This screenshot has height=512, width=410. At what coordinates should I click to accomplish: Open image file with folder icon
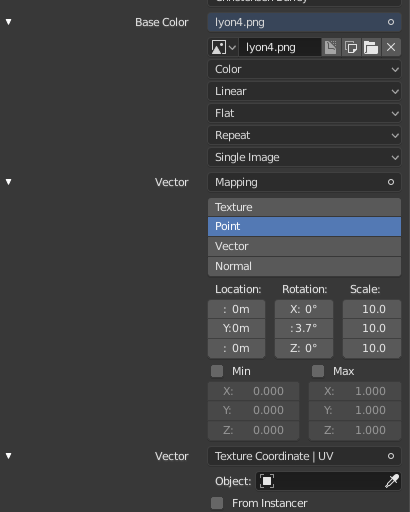[x=371, y=47]
